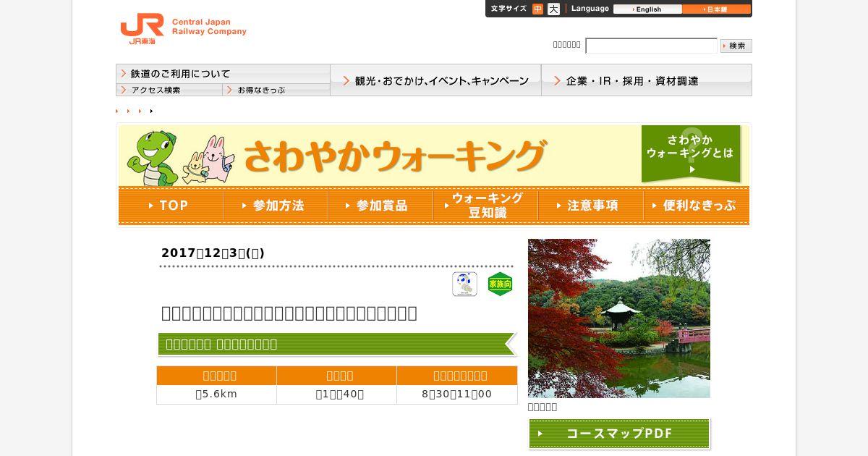Screen dimensions: 868x456
Task: Select large font size 大
Action: pos(553,9)
